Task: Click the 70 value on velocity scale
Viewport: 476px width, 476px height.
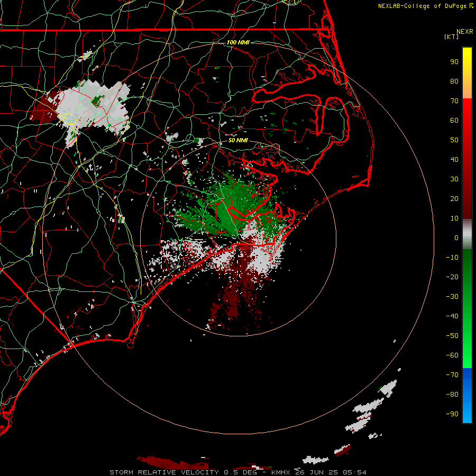Action: click(454, 101)
